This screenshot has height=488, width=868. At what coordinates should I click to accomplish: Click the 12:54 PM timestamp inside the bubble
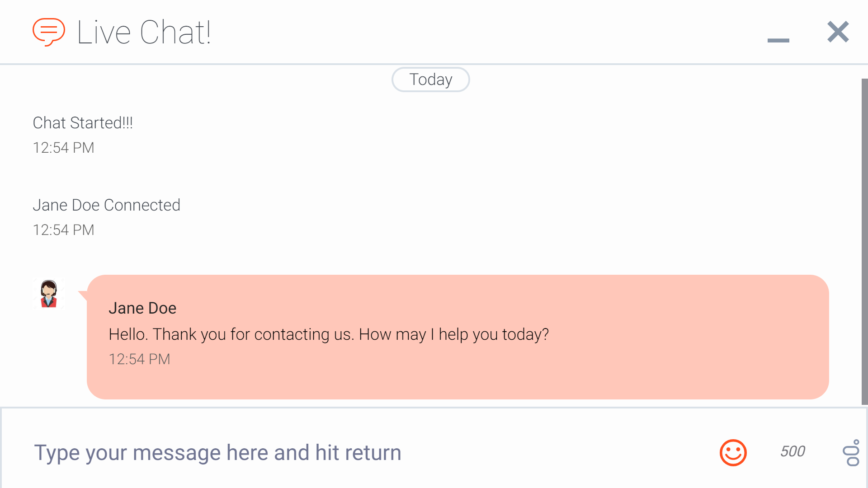[139, 359]
